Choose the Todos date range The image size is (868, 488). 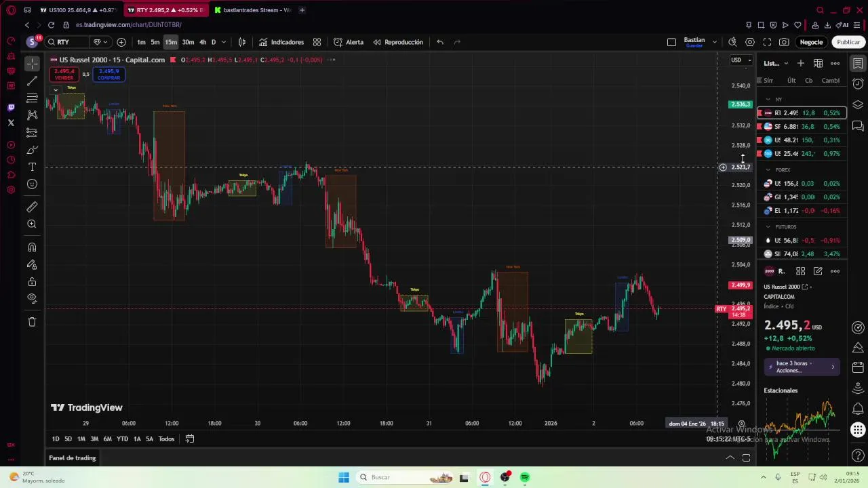click(166, 439)
